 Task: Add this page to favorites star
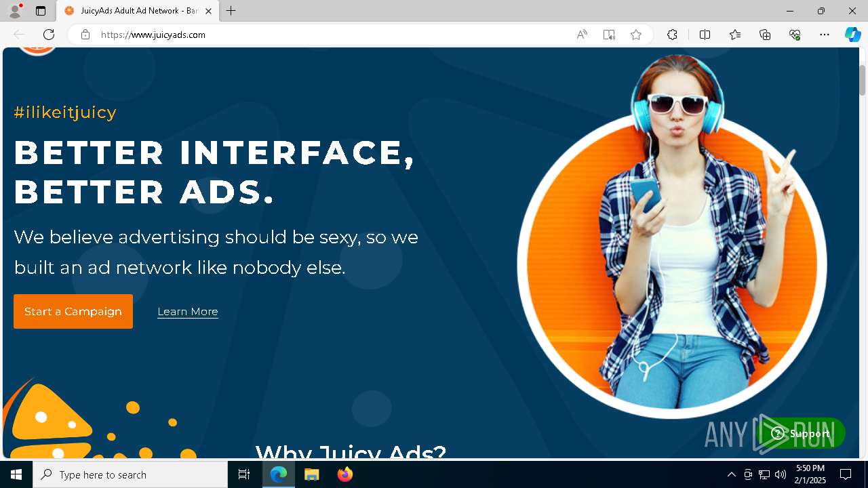pyautogui.click(x=636, y=35)
